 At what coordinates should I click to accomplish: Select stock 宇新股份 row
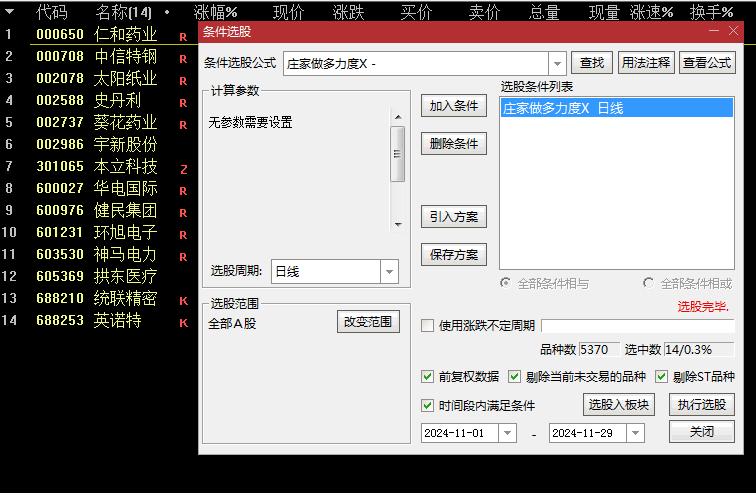(99, 144)
